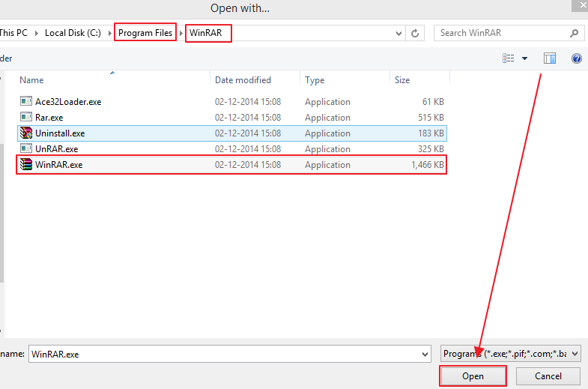The height and width of the screenshot is (389, 588).
Task: Refresh the WinRAR folder view
Action: tap(415, 33)
